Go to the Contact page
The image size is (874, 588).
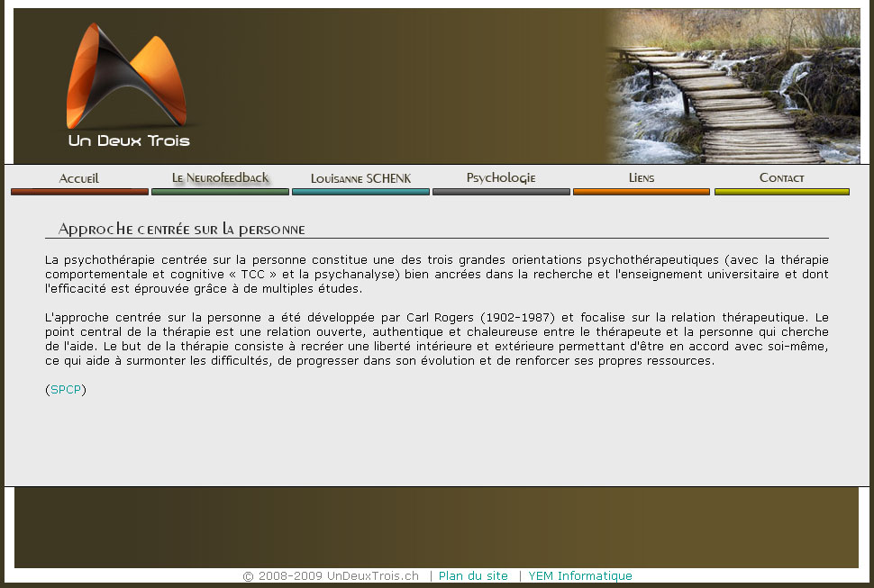tap(782, 181)
